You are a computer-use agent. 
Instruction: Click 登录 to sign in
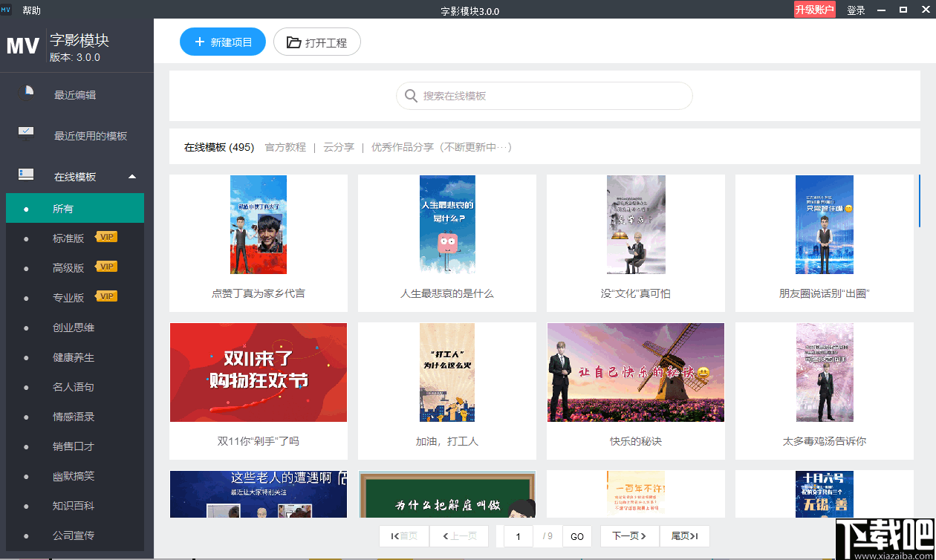855,10
